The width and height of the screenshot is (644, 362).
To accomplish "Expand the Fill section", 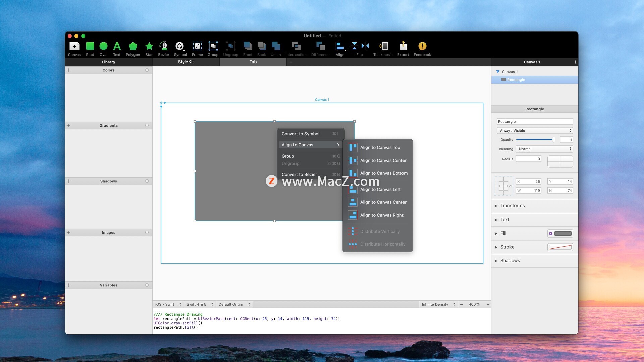I will 496,233.
